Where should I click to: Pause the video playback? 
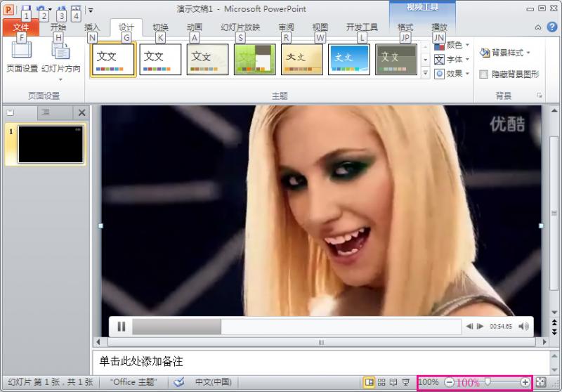[x=122, y=327]
